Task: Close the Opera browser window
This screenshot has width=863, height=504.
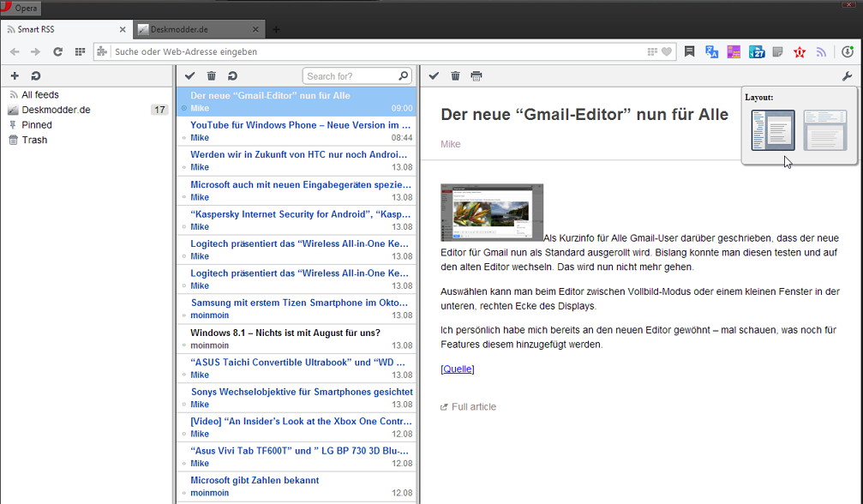Action: pos(848,4)
